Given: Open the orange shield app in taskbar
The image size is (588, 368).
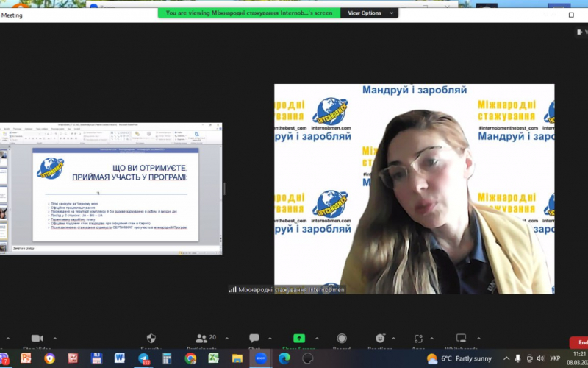Looking at the screenshot, I should (49, 358).
